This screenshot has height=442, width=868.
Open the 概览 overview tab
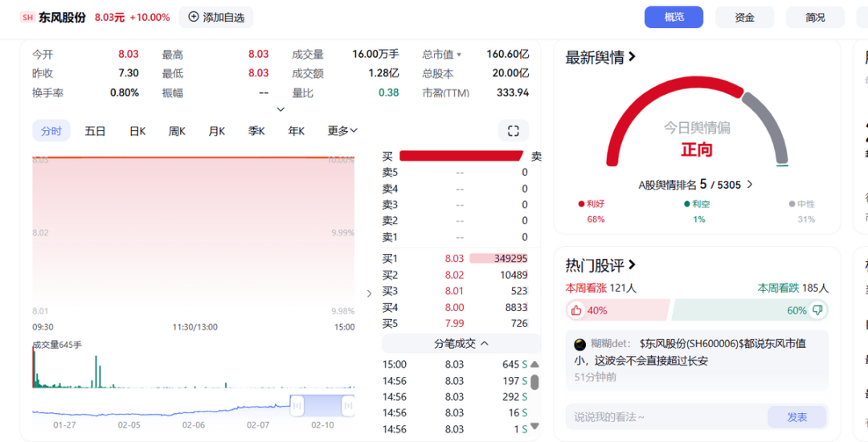pyautogui.click(x=674, y=17)
